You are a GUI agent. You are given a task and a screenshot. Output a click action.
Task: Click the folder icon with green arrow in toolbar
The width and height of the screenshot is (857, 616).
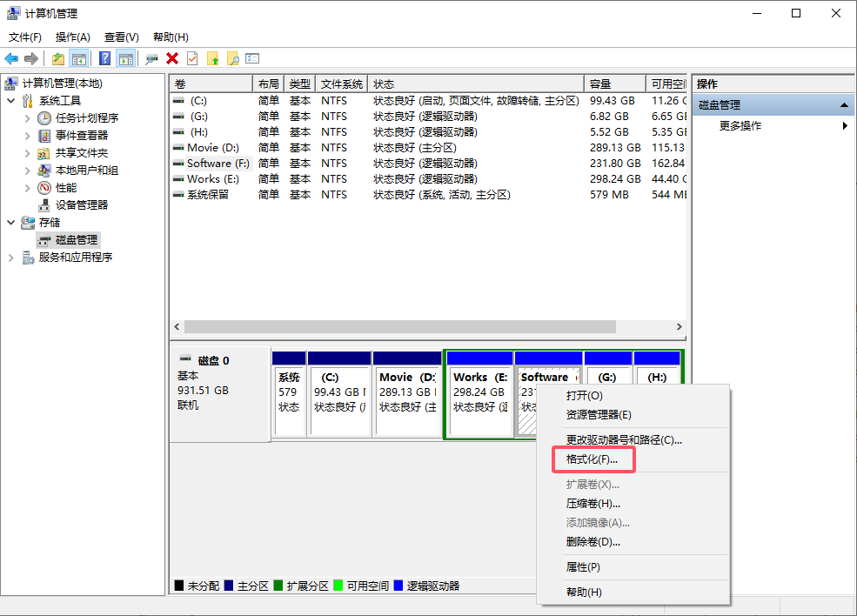(x=57, y=57)
